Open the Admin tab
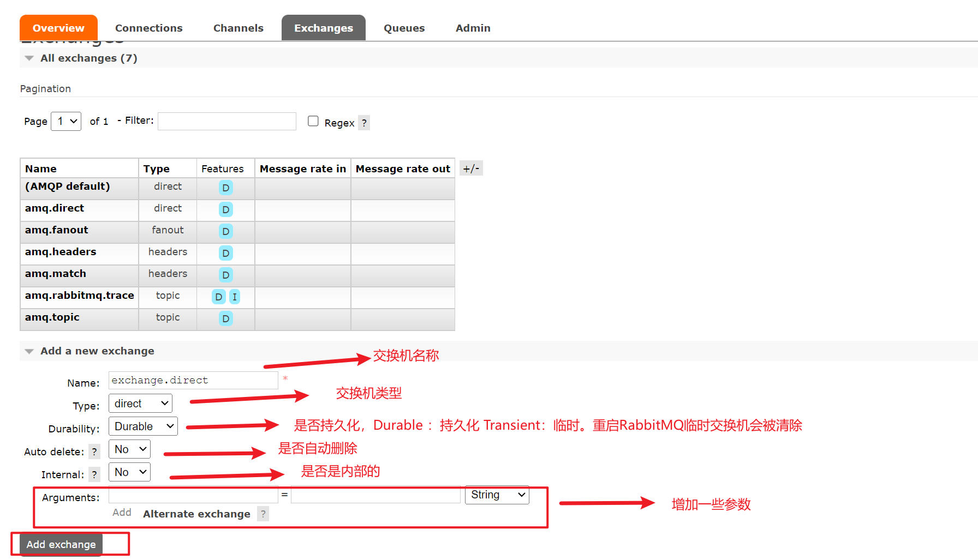 click(x=473, y=28)
